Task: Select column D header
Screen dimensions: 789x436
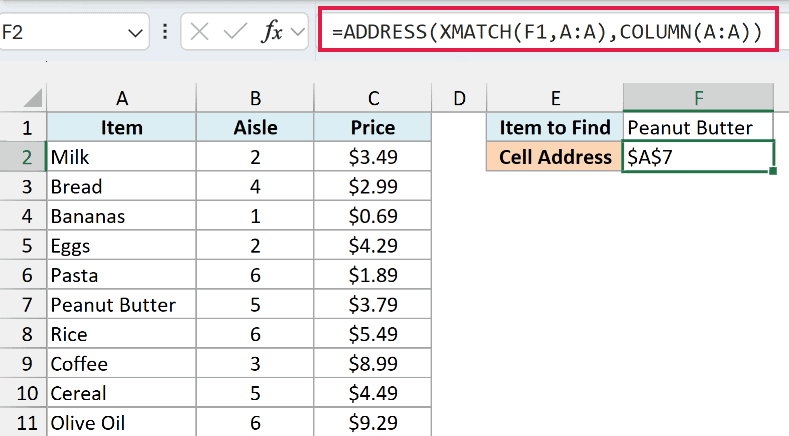Action: [x=459, y=98]
